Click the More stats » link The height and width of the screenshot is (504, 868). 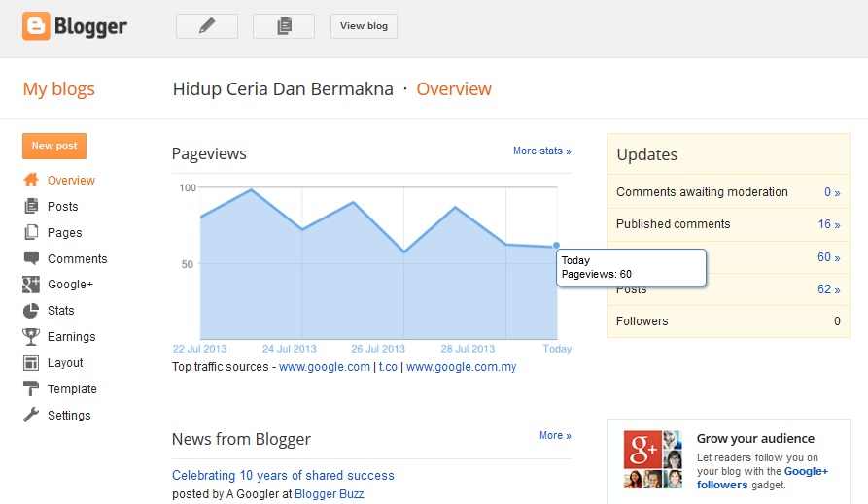point(542,151)
